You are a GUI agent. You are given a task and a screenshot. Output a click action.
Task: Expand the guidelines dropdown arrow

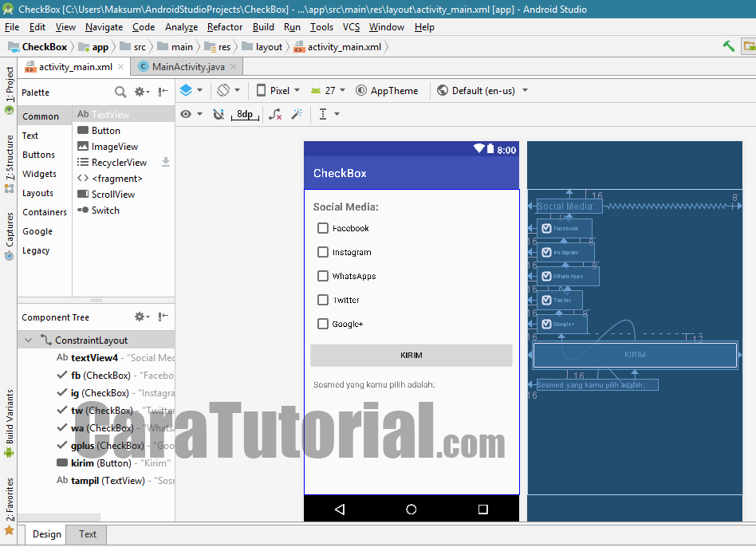click(337, 114)
